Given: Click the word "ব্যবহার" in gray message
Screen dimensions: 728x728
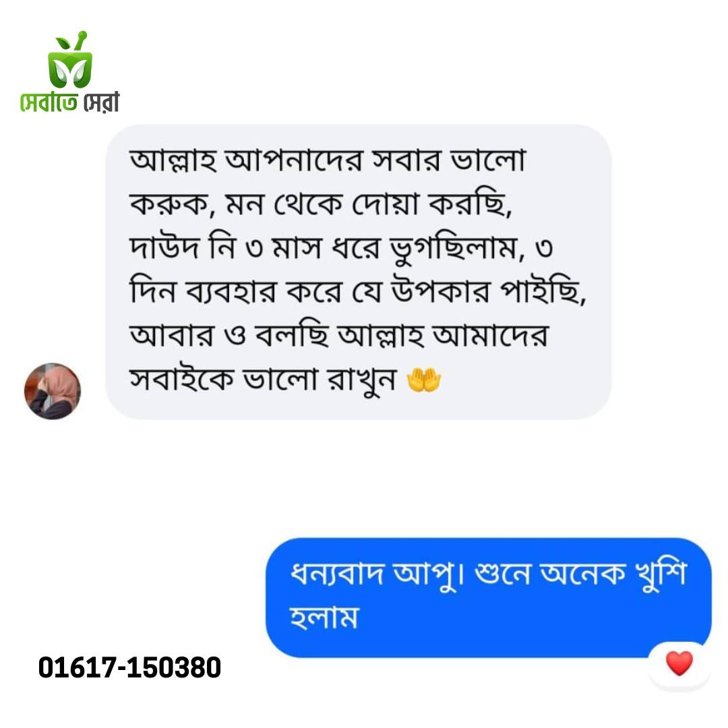Looking at the screenshot, I should click(231, 291).
